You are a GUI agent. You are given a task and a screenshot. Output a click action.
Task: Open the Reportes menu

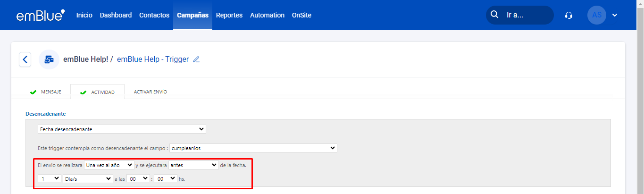(x=229, y=15)
